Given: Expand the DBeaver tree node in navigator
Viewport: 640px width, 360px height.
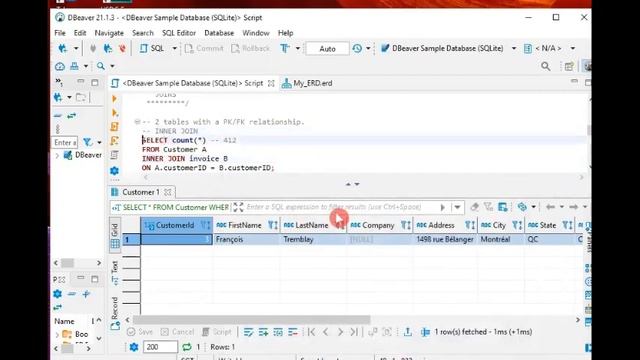Looking at the screenshot, I should (57, 156).
